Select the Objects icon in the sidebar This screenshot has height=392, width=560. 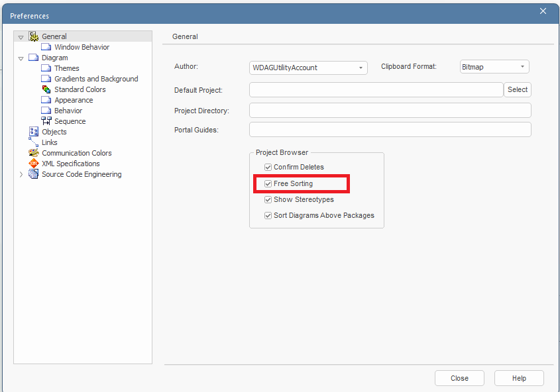coord(34,132)
